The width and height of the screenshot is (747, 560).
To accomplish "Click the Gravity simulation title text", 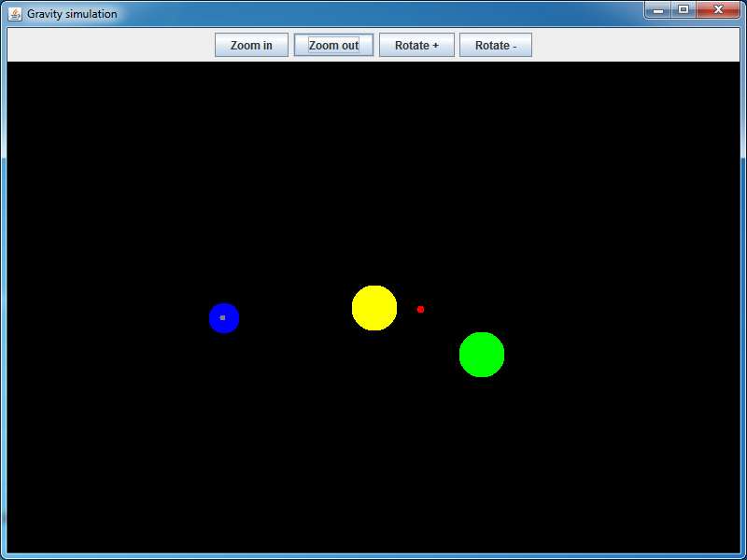I will coord(72,14).
